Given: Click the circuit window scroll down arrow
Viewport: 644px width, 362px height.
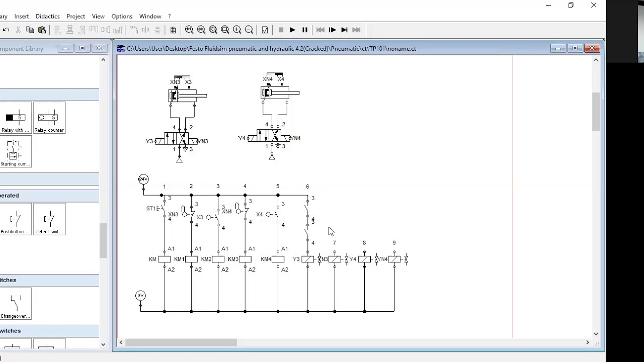Looking at the screenshot, I should tap(596, 334).
